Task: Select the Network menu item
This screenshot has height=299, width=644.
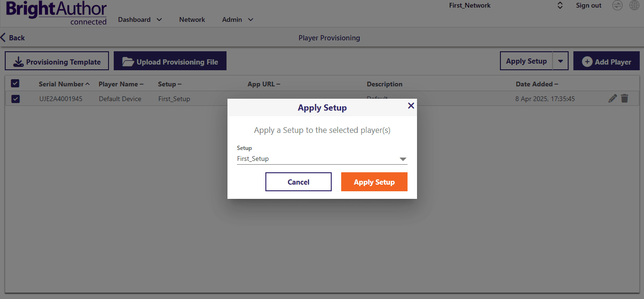Action: click(192, 19)
